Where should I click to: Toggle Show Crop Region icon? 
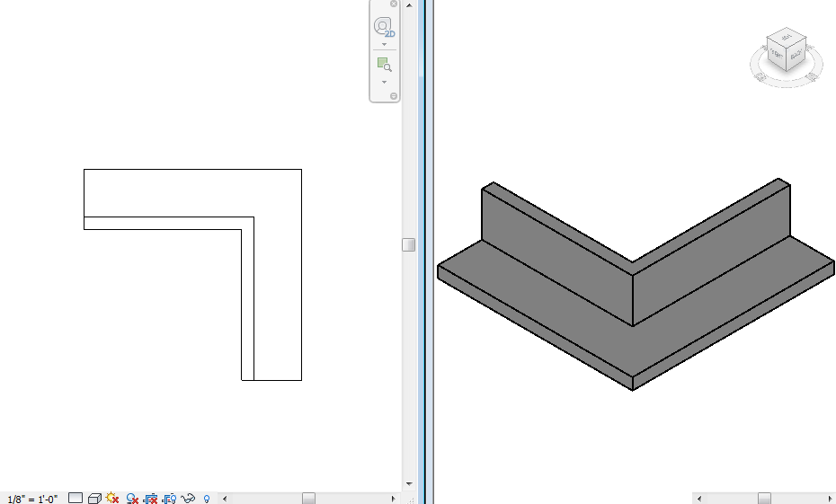pos(169,499)
